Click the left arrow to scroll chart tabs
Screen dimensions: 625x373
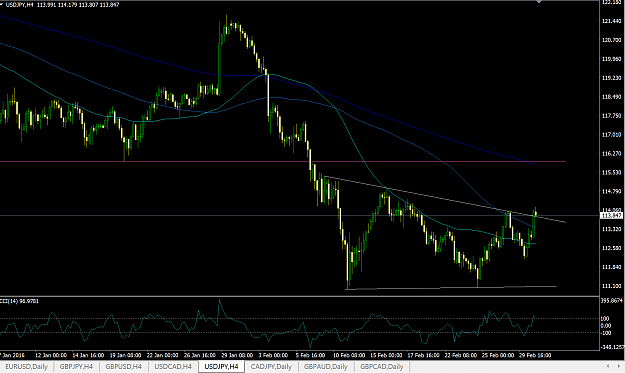[x=608, y=366]
